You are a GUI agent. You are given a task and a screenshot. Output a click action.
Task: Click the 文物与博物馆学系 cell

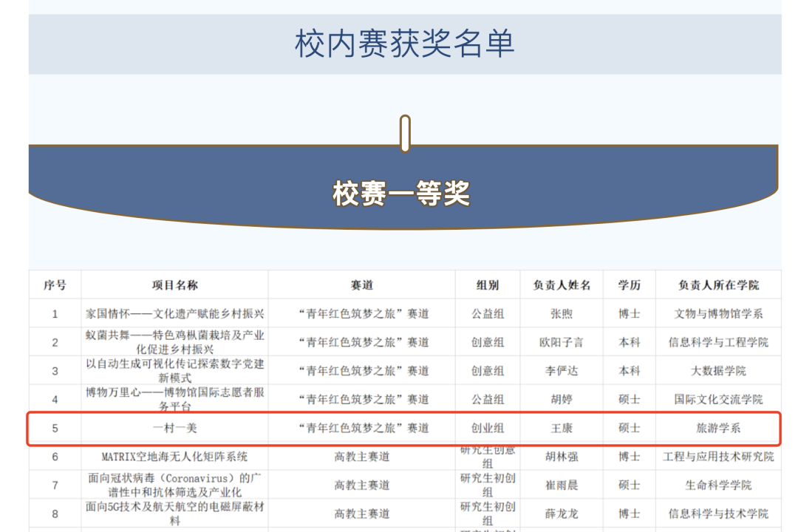pos(718,314)
